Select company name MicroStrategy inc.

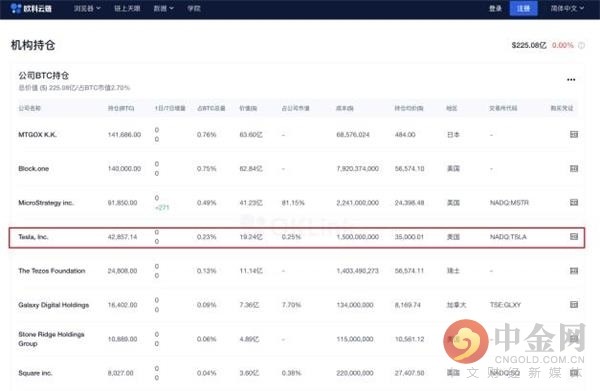(x=46, y=203)
